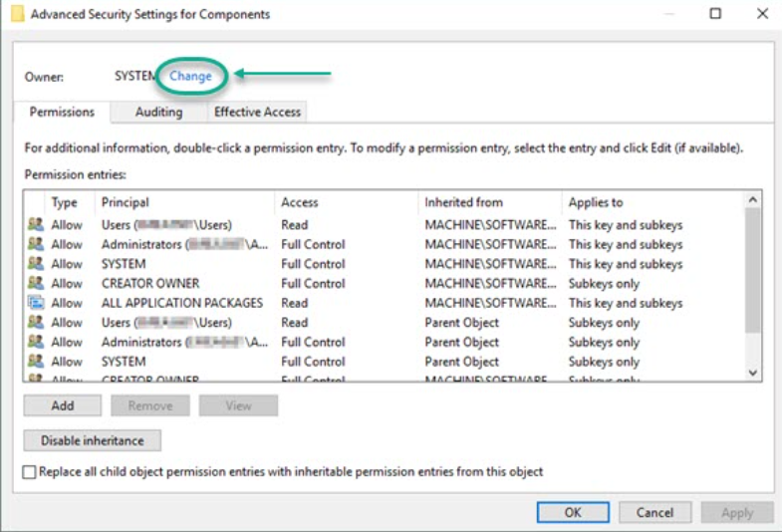Click the ALL APPLICATION PACKAGES entry icon
Viewport: 782px width, 532px height.
[x=36, y=303]
